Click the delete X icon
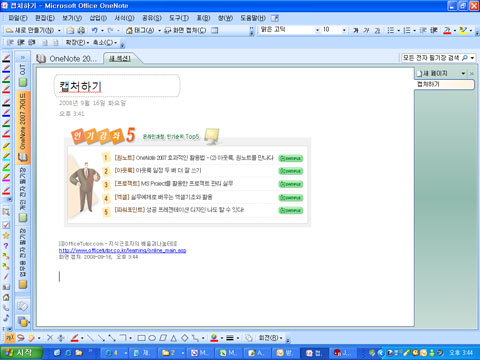The image size is (480, 360). (x=50, y=338)
